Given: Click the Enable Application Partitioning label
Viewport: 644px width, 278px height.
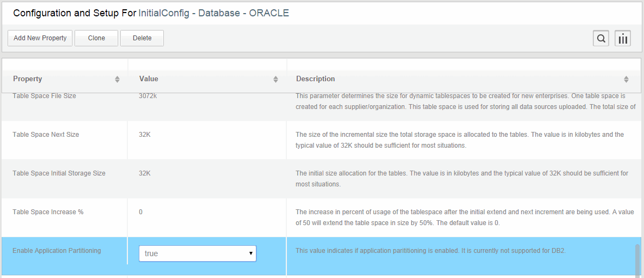Looking at the screenshot, I should click(x=57, y=250).
